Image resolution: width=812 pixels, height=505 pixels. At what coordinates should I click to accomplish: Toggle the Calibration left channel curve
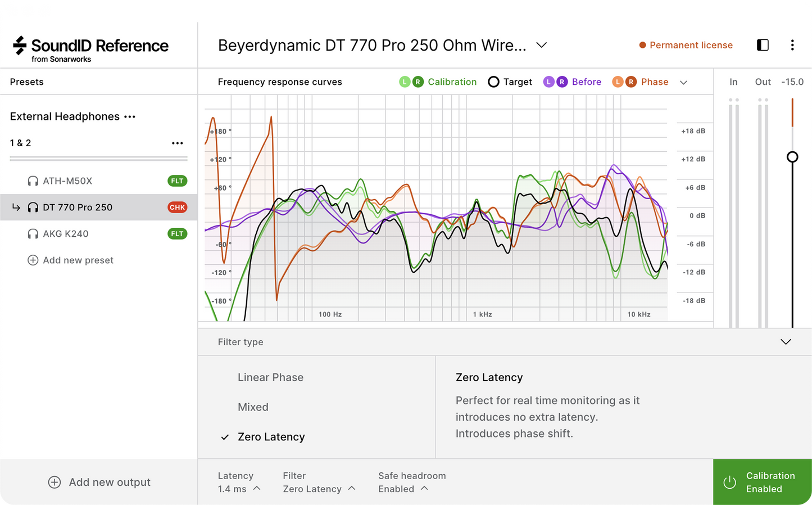(x=405, y=82)
